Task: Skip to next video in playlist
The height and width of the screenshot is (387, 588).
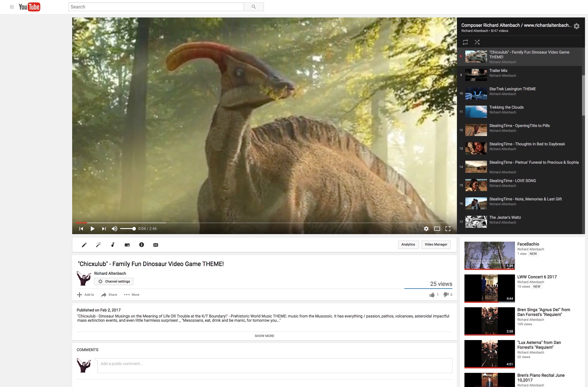Action: pos(104,229)
